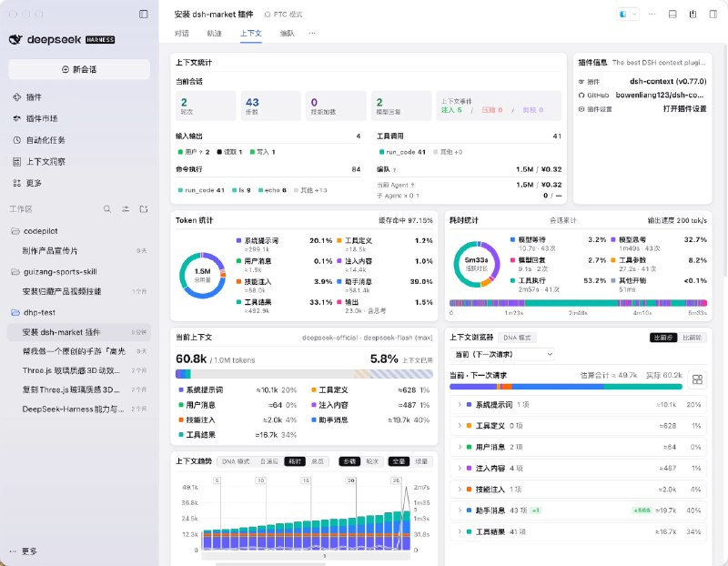This screenshot has width=728, height=566.
Task: Switch to the 轨迹 tab
Action: coord(214,34)
